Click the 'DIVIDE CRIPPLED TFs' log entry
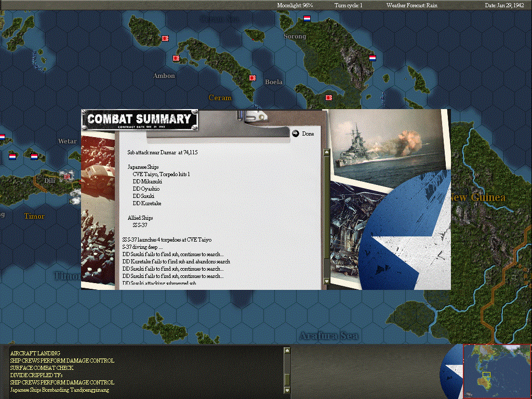 click(x=36, y=375)
